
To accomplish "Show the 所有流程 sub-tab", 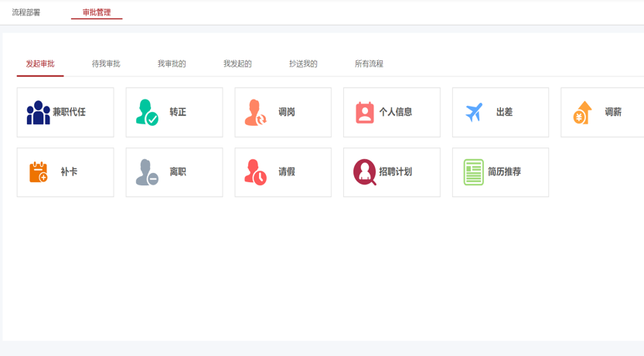I will coord(369,63).
